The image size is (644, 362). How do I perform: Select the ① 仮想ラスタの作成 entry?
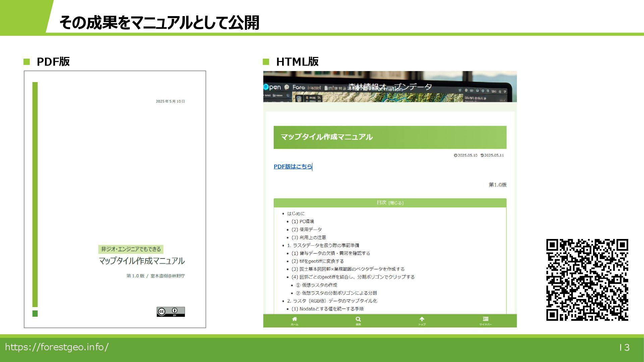[316, 285]
